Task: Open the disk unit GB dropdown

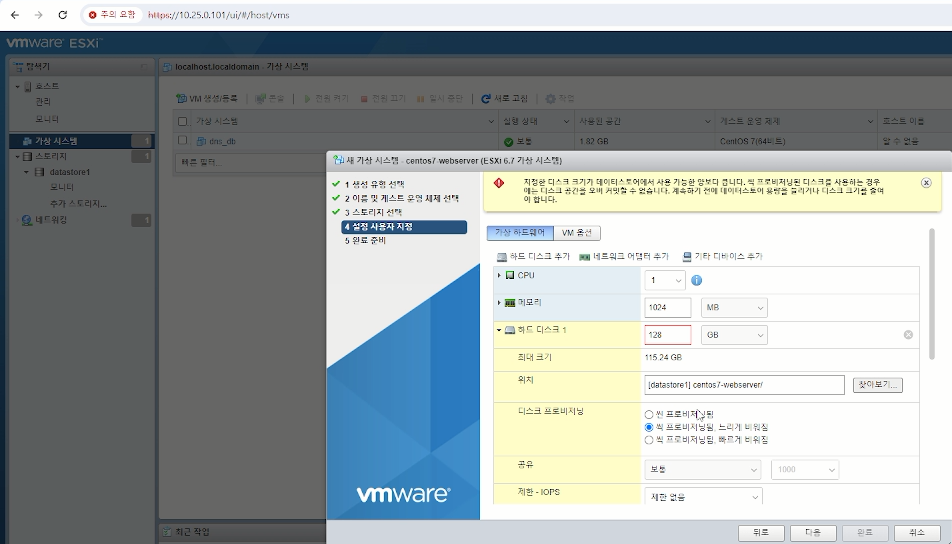Action: pos(734,335)
